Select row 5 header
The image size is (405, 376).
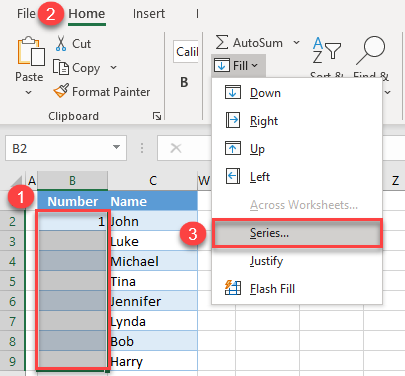[x=12, y=281]
